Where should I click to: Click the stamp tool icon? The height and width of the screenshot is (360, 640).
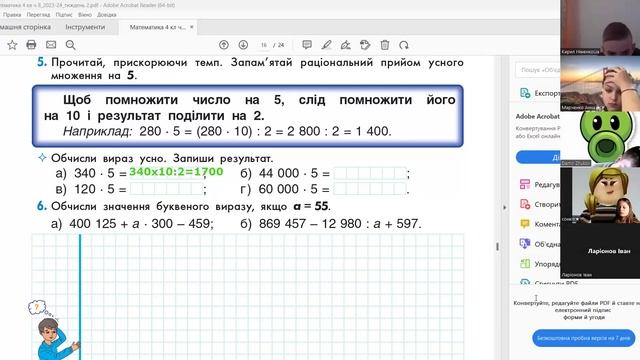tap(365, 45)
